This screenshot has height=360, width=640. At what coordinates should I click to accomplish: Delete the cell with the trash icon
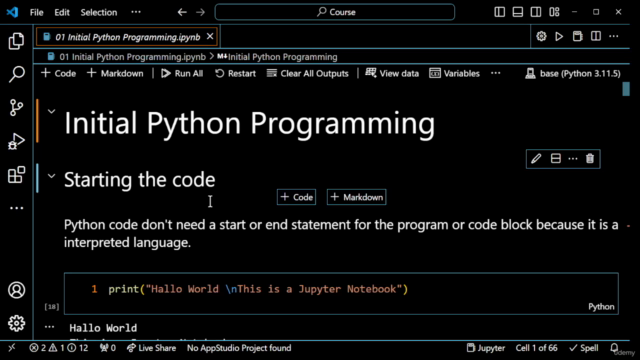[590, 158]
